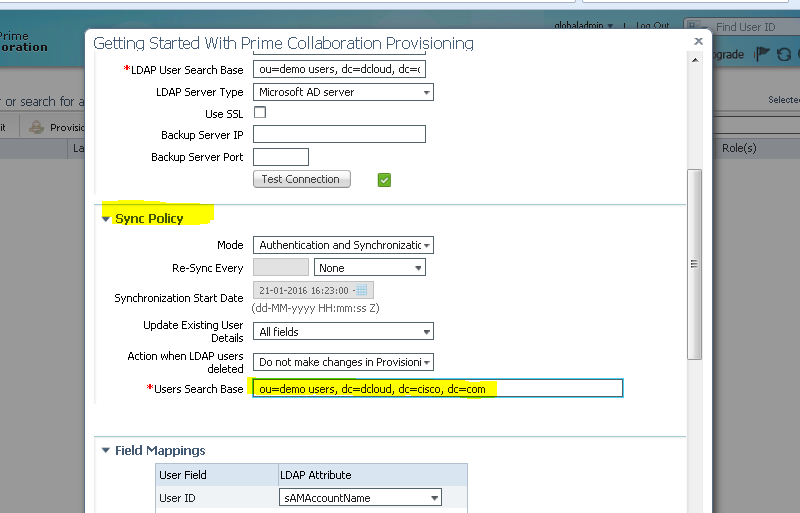Click the (dd-MM-yyyy HH:mm:ss Z) format hint
Screen dimensions: 800x513
pyautogui.click(x=315, y=308)
